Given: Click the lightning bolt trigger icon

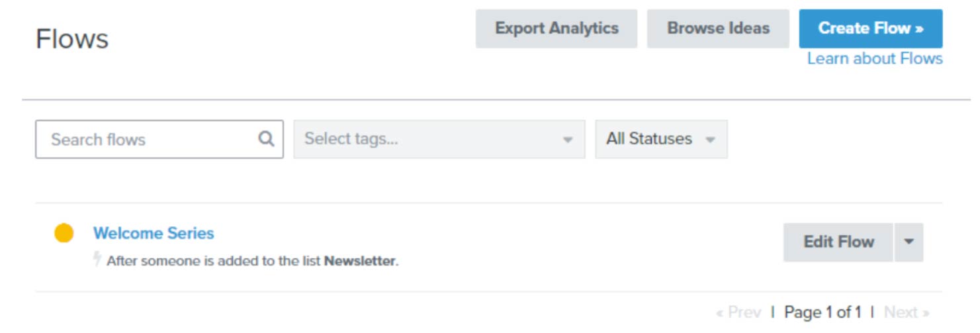Looking at the screenshot, I should 98,260.
